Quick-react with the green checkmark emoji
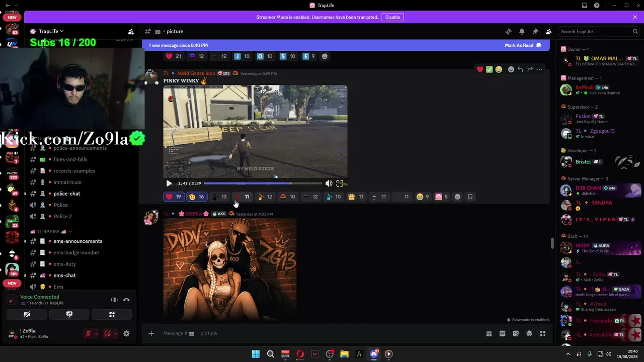The height and width of the screenshot is (362, 644). pos(489,69)
